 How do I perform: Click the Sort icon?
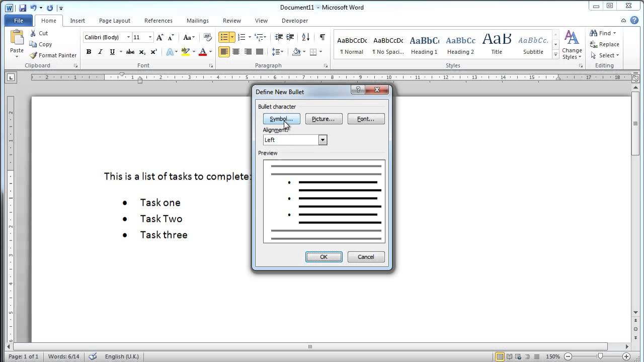point(306,37)
